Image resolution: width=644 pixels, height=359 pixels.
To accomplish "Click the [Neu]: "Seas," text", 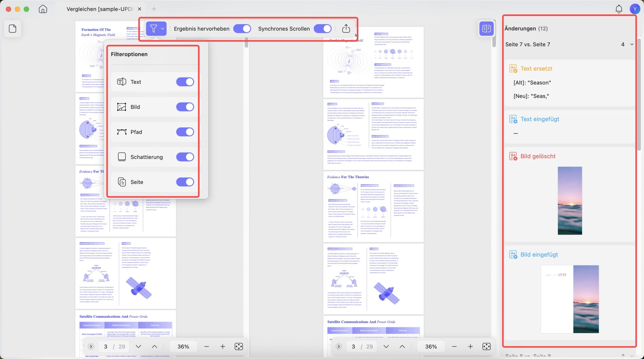I will coord(531,96).
